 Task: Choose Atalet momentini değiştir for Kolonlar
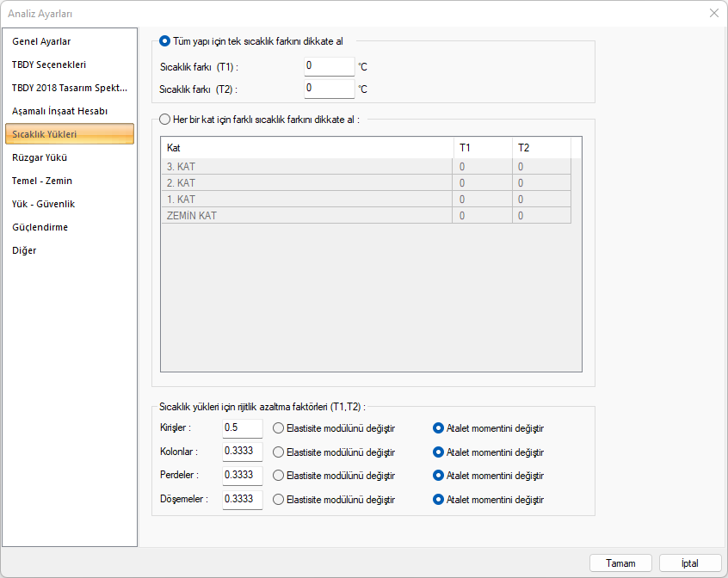pos(439,452)
